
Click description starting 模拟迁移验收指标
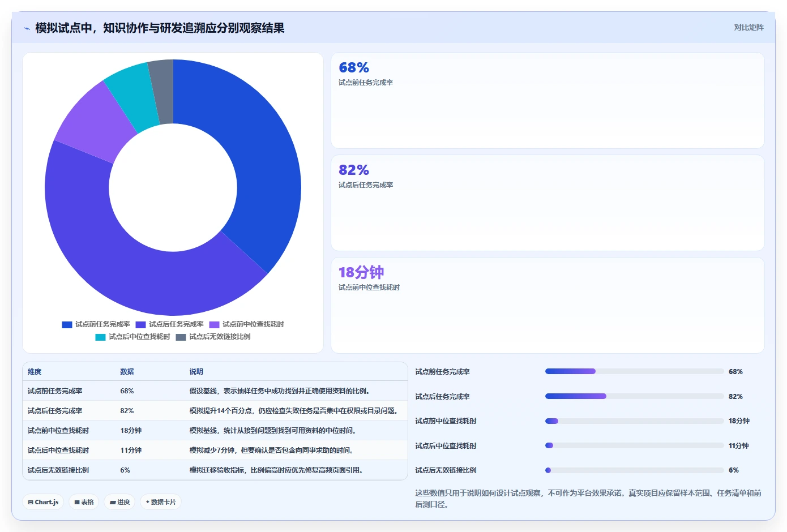point(276,470)
